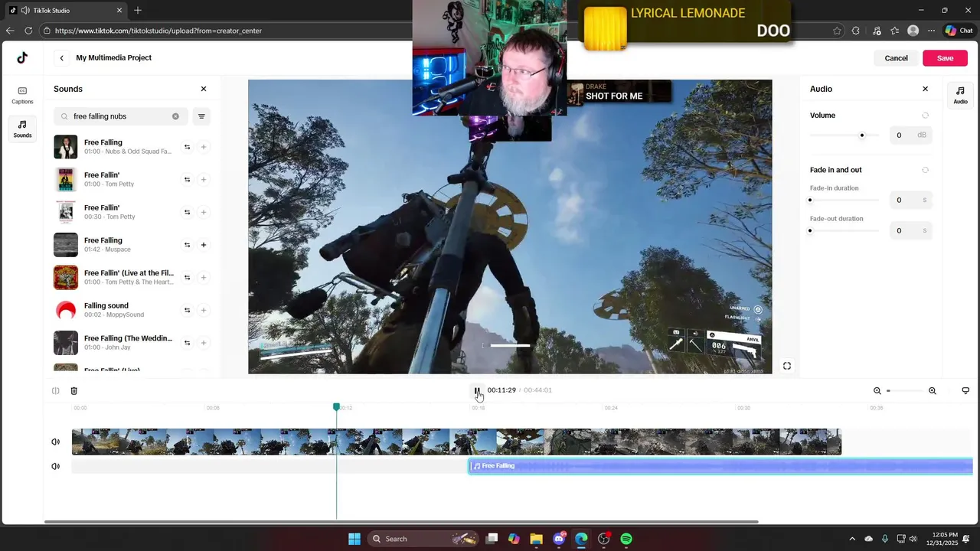Go back from My Multimedia Project
The width and height of the screenshot is (980, 551).
(x=62, y=58)
